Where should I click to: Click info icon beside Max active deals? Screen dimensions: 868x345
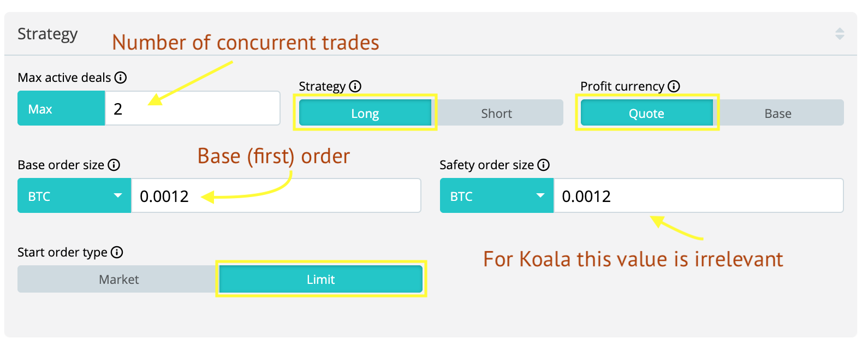[121, 78]
